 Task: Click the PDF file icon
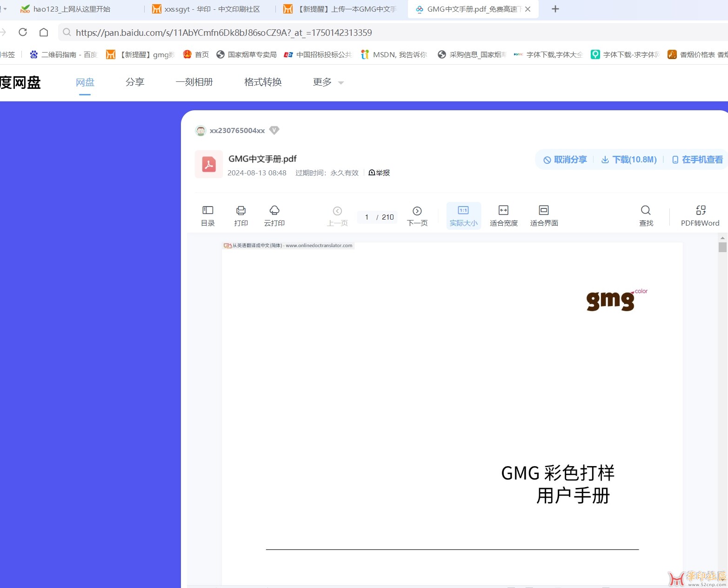[209, 164]
